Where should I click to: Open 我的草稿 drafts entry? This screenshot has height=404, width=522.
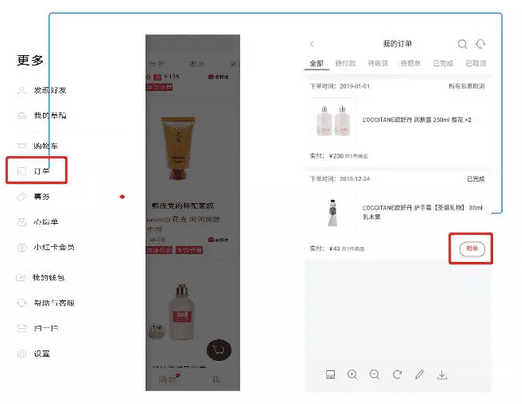pos(42,115)
